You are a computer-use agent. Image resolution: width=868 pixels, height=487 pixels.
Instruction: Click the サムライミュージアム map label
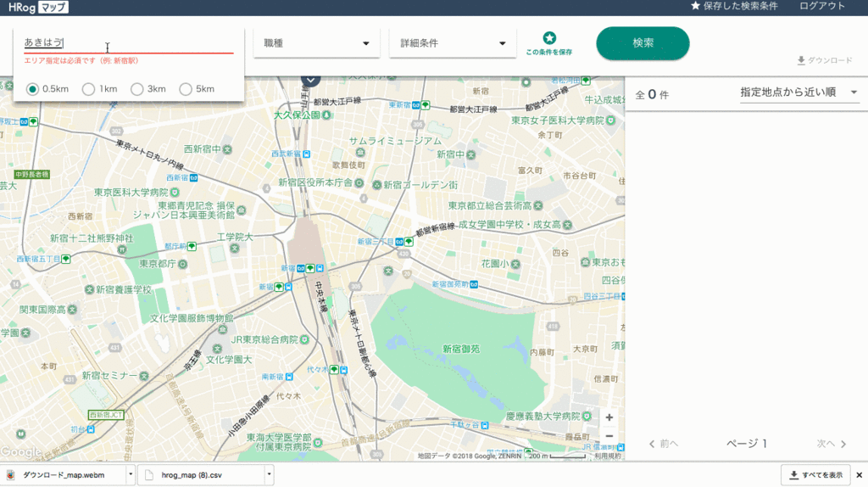tap(395, 142)
